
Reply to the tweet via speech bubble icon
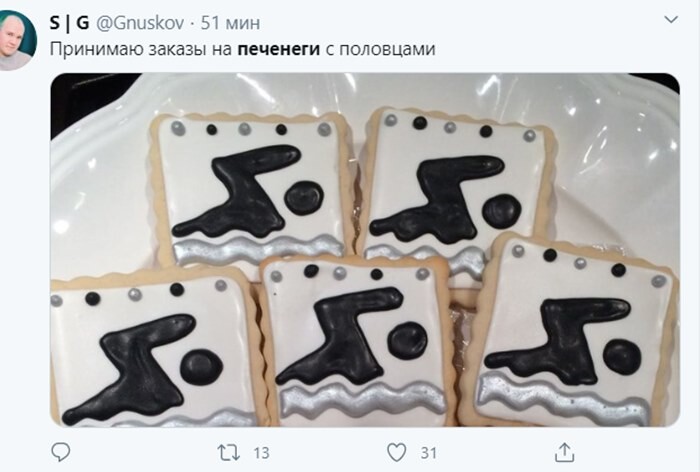point(61,452)
